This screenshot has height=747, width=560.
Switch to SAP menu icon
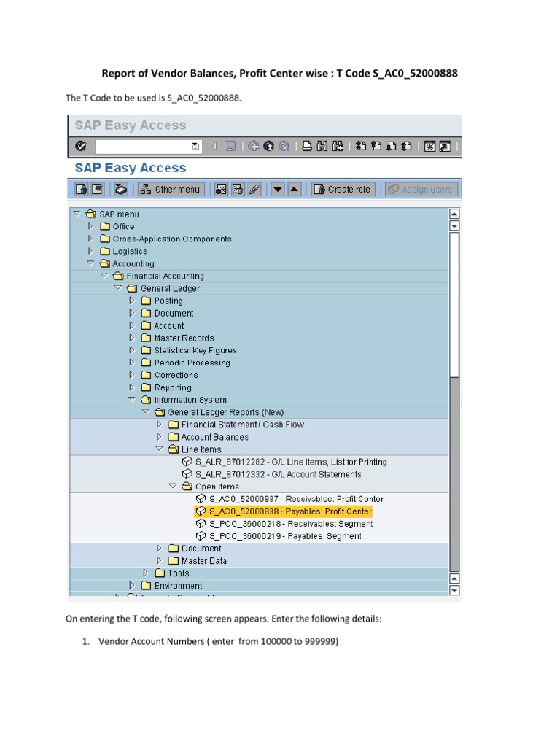click(97, 190)
